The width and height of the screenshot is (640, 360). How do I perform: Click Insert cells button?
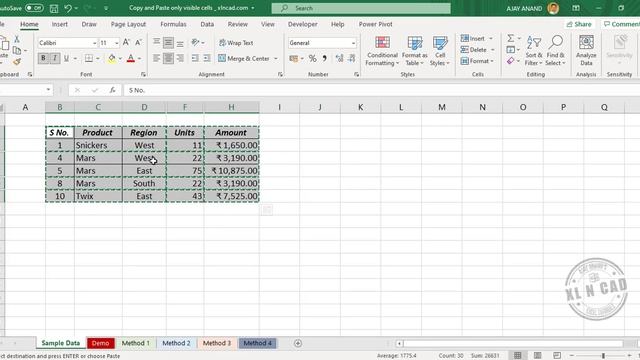click(473, 38)
